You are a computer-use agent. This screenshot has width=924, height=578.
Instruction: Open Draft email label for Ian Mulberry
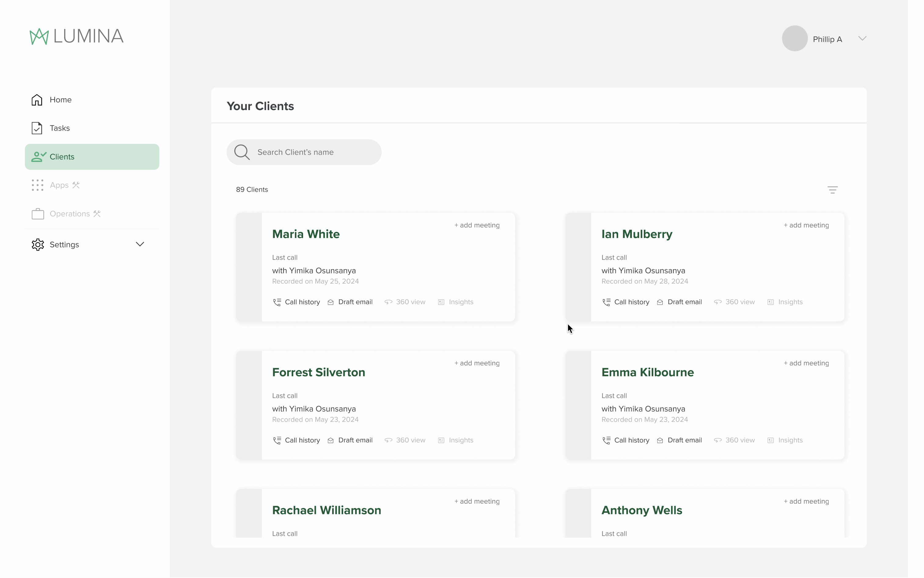tap(685, 302)
